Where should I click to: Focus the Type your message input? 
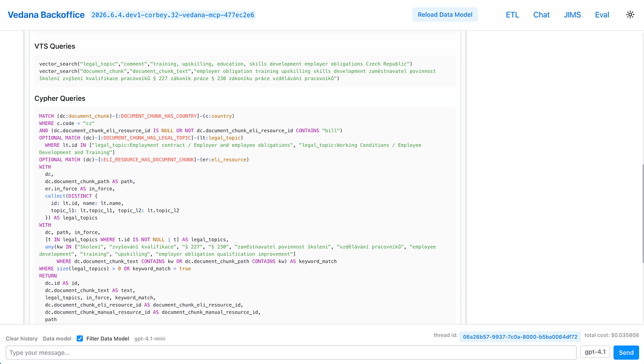tap(291, 352)
